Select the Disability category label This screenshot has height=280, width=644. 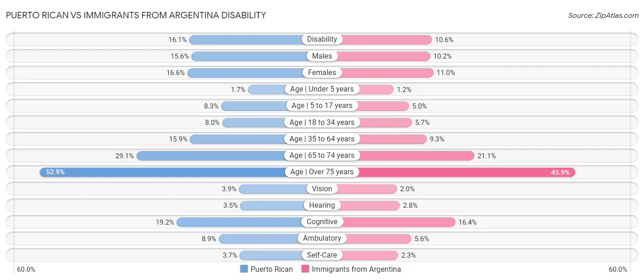click(322, 39)
